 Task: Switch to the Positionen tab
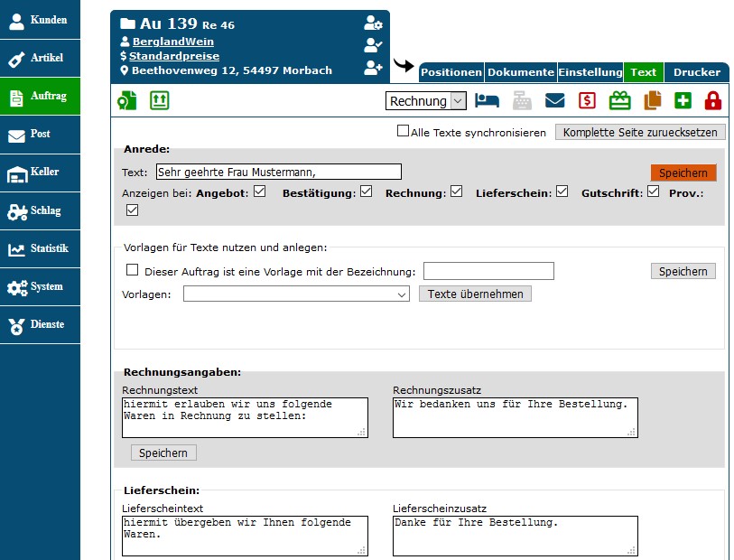click(x=451, y=72)
